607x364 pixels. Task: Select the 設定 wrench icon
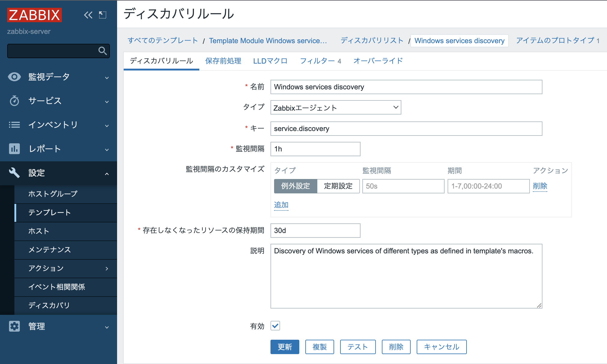click(14, 173)
